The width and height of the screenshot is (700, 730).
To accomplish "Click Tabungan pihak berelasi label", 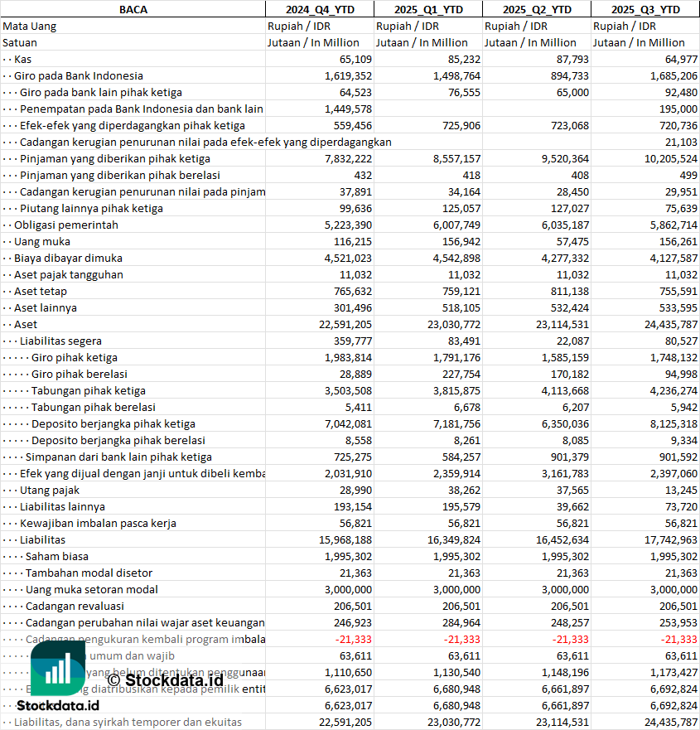I will tap(94, 408).
